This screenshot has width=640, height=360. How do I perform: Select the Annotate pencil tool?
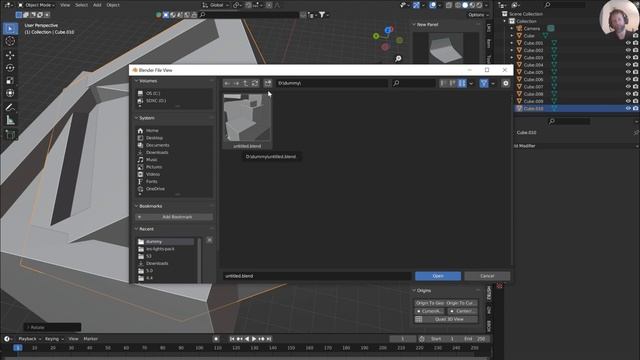coord(10,107)
